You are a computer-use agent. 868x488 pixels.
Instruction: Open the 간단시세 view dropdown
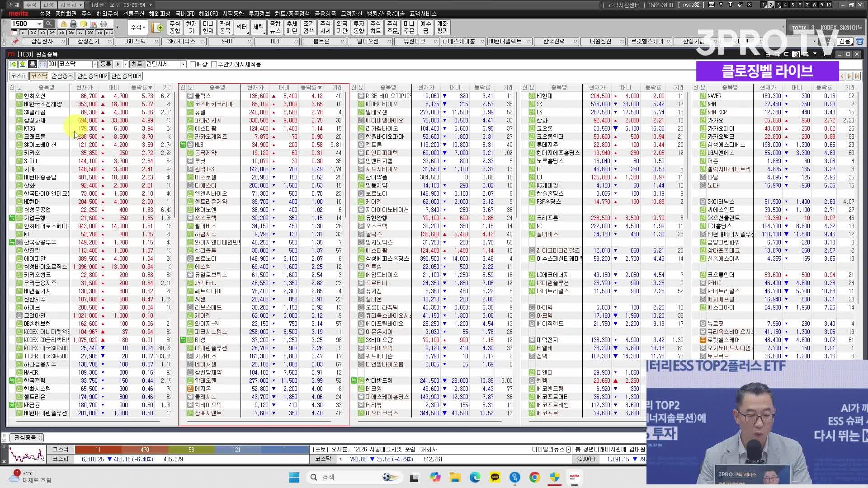point(183,64)
